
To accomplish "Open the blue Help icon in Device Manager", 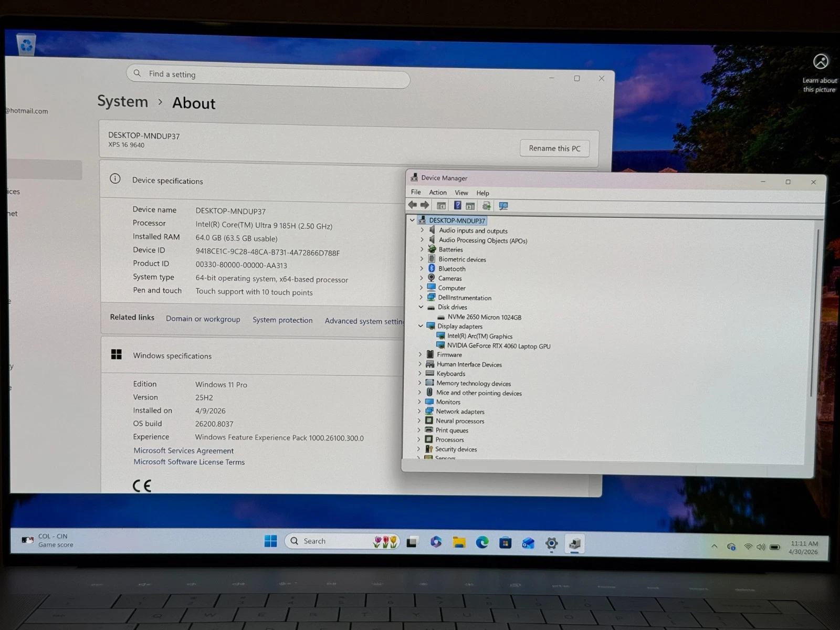I will 458,206.
